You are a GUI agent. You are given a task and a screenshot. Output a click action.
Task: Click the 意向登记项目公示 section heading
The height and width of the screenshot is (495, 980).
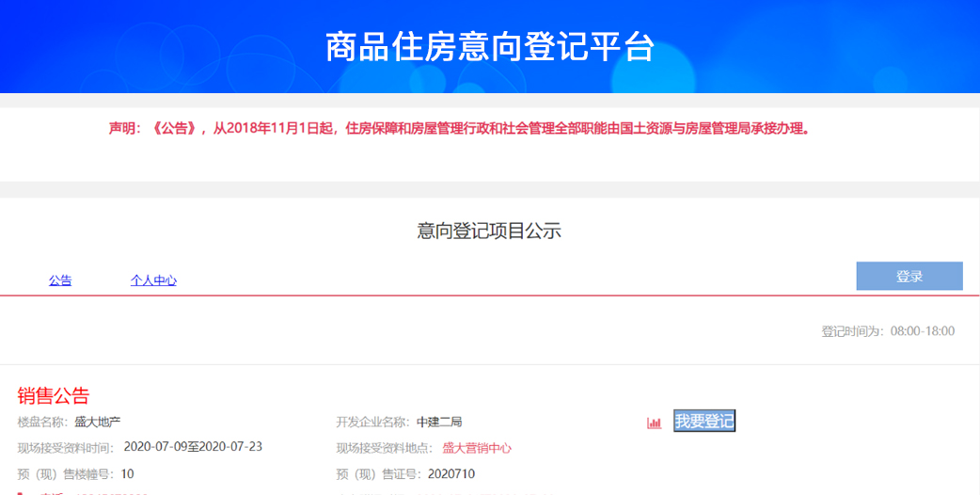click(x=489, y=231)
